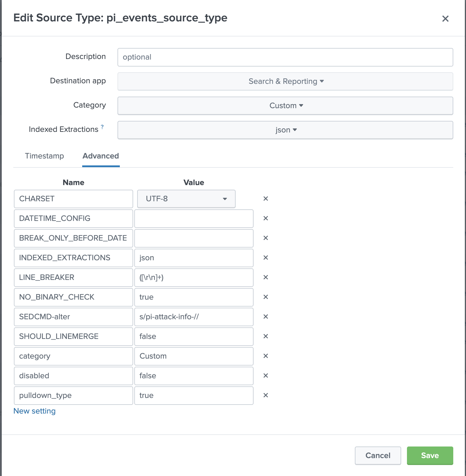466x476 pixels.
Task: Click the New setting link
Action: tap(34, 411)
